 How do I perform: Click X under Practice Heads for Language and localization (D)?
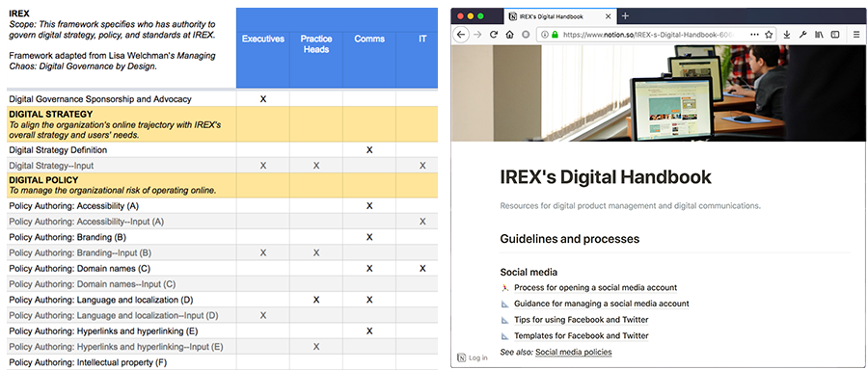point(316,300)
